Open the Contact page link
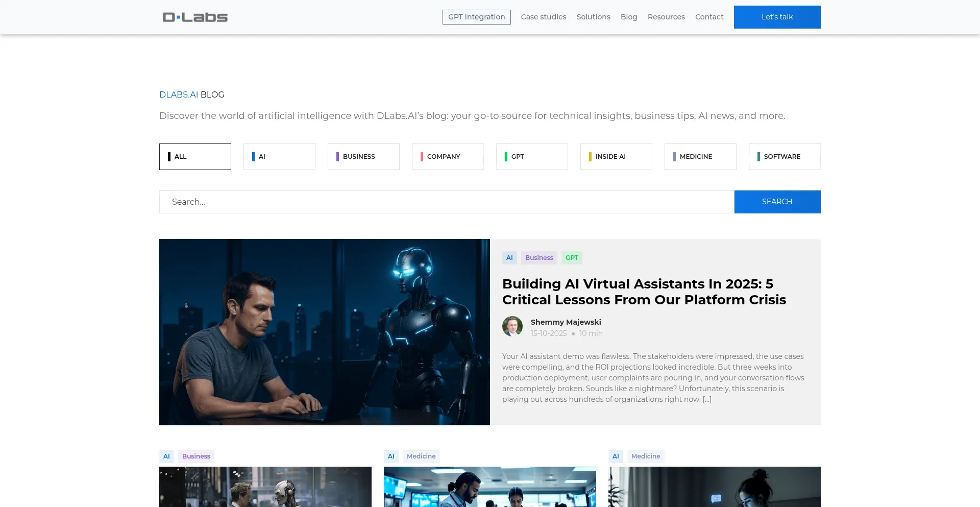The image size is (980, 507). (709, 17)
